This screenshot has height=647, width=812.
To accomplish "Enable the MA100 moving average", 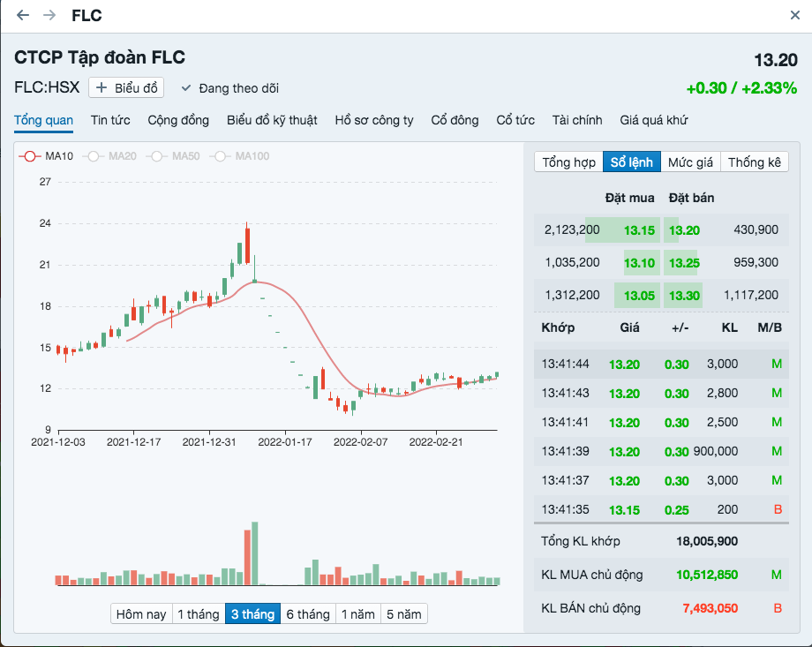I will [x=239, y=156].
